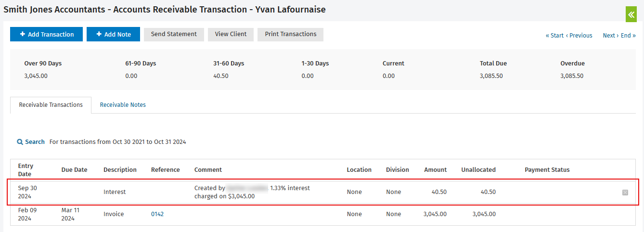Click the Mar 11 2024 due date
The image size is (644, 232).
71,214
